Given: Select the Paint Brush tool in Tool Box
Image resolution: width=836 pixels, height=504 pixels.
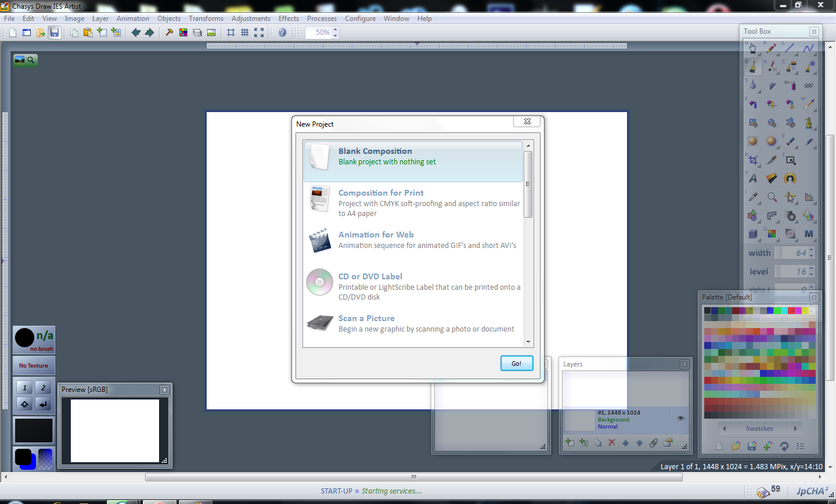Looking at the screenshot, I should pos(753,67).
